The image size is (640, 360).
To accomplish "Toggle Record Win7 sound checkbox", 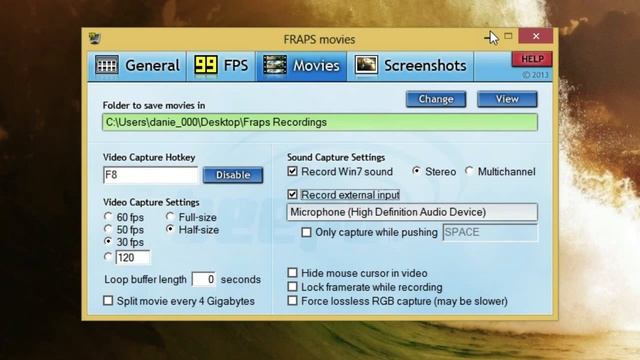I will [293, 171].
